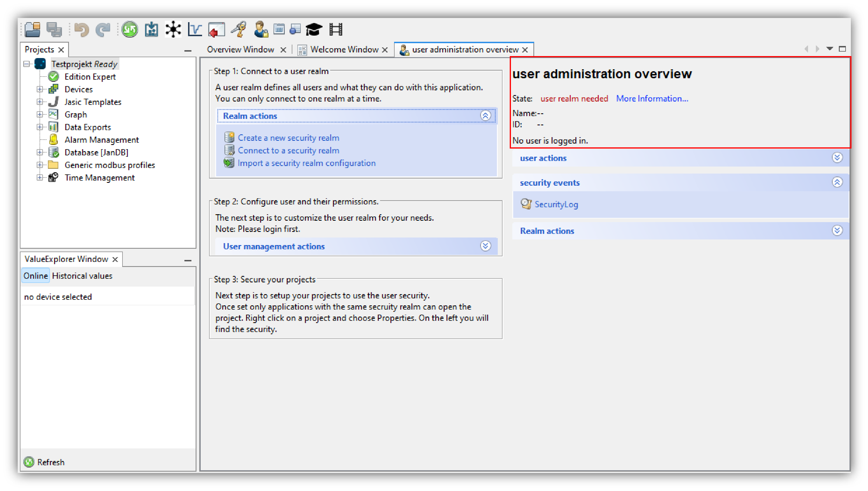Click the keys security icon in the toolbar
This screenshot has height=491, width=868.
click(239, 29)
